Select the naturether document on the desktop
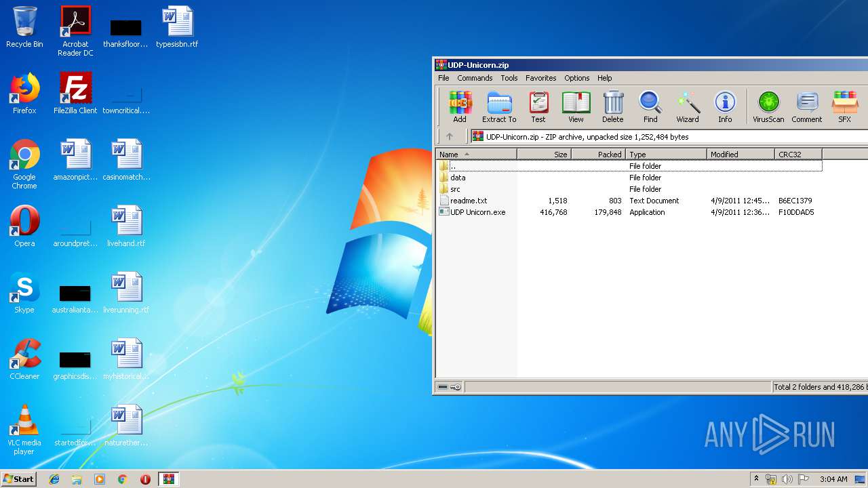Viewport: 868px width, 488px height. (126, 426)
